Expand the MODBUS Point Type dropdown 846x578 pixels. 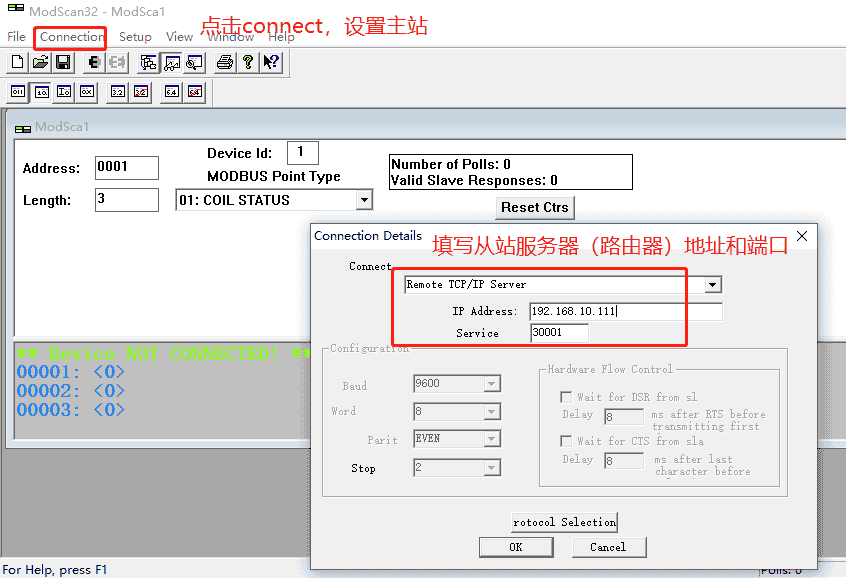(x=364, y=200)
